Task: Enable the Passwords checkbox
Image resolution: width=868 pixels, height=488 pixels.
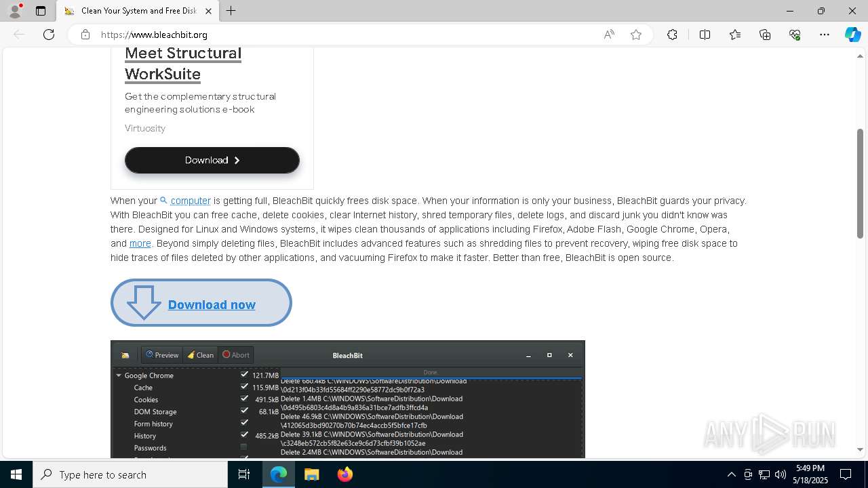Action: click(x=244, y=447)
